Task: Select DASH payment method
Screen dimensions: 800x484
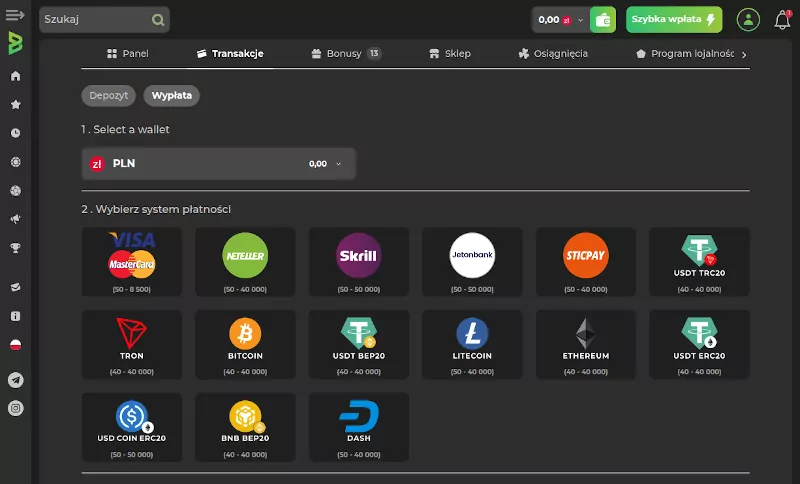Action: (359, 427)
